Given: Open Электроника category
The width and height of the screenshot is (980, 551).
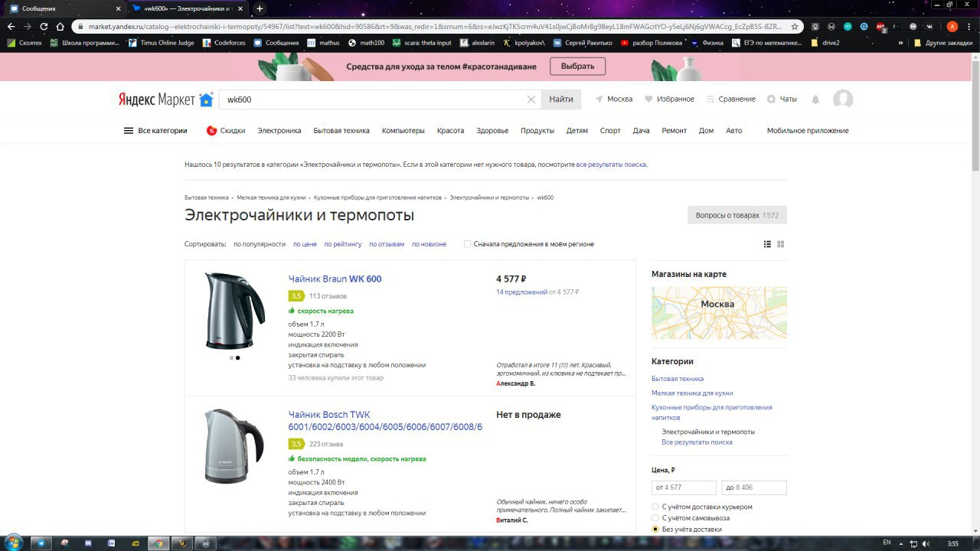Looking at the screenshot, I should click(279, 131).
